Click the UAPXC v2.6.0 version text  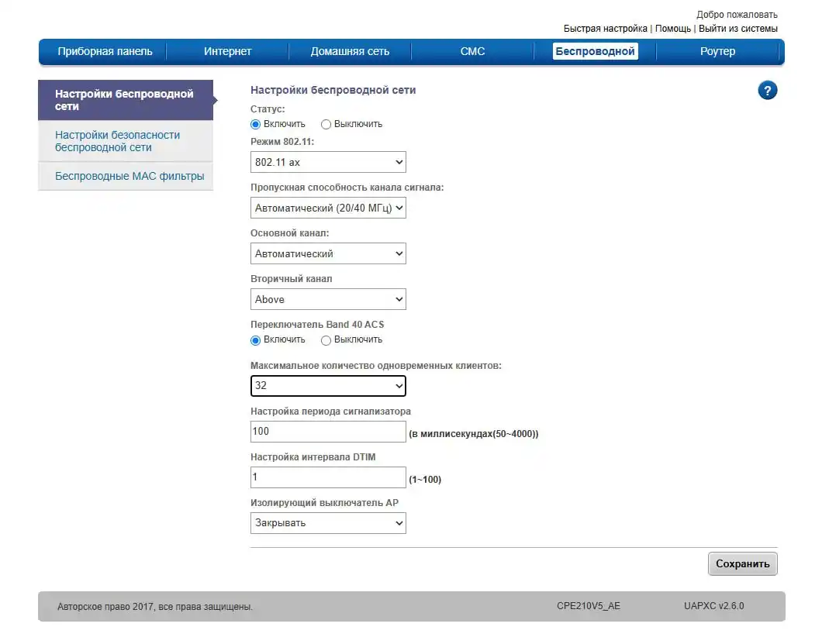713,606
